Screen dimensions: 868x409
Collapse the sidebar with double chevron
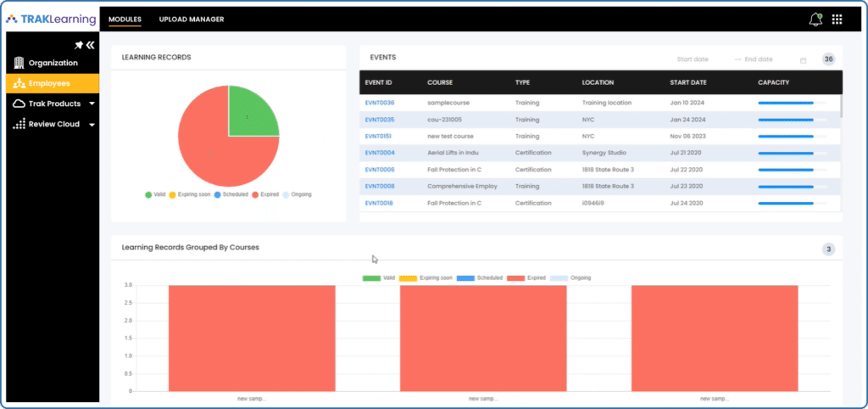pyautogui.click(x=90, y=46)
